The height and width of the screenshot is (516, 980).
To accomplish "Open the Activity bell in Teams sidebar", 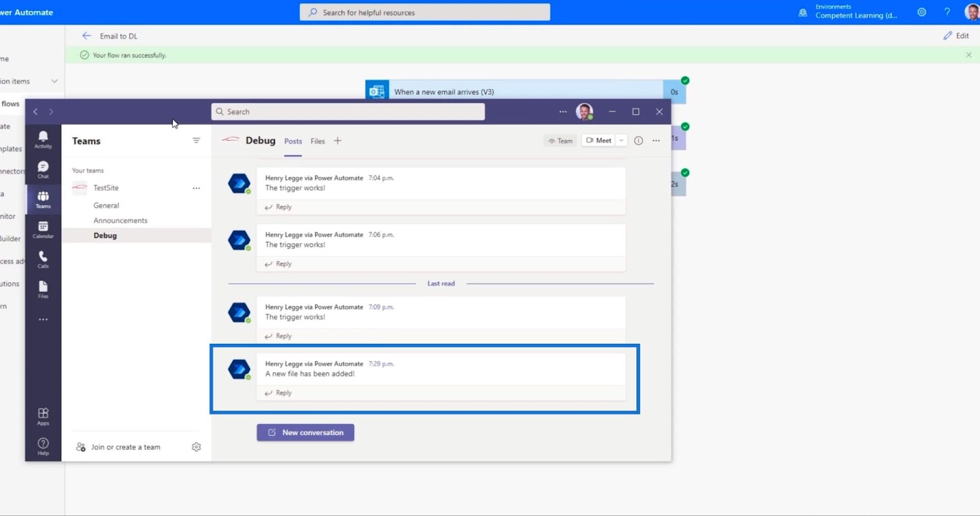I will [x=43, y=140].
